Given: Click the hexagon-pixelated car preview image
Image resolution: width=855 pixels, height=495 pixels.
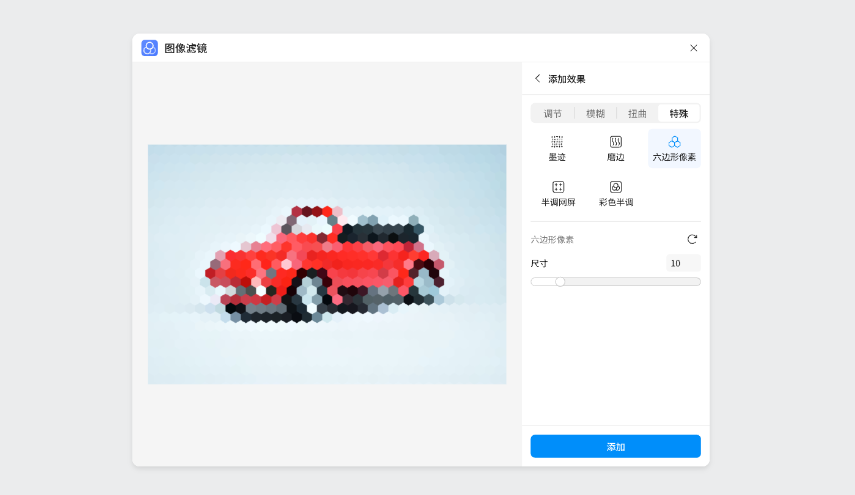Looking at the screenshot, I should click(327, 264).
